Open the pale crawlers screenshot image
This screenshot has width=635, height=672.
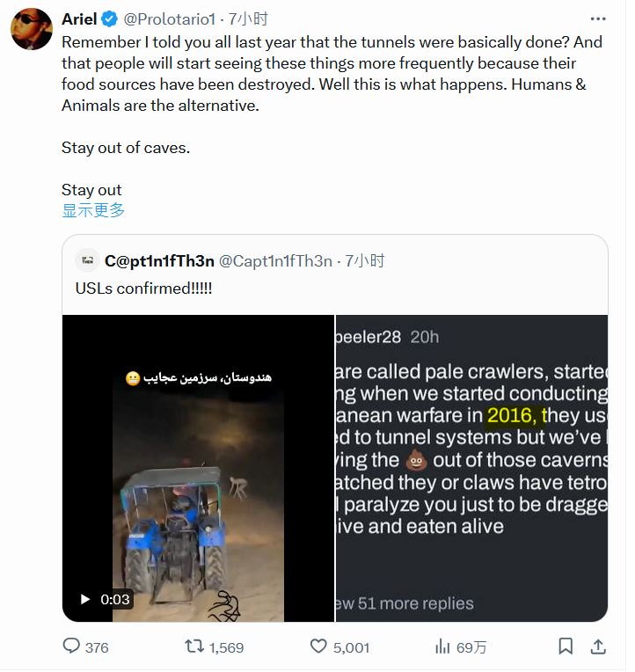[471, 468]
